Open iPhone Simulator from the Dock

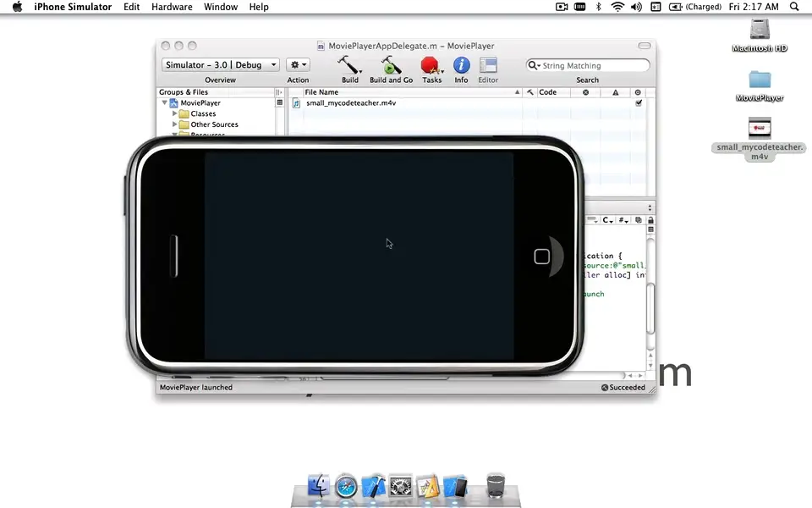(456, 487)
